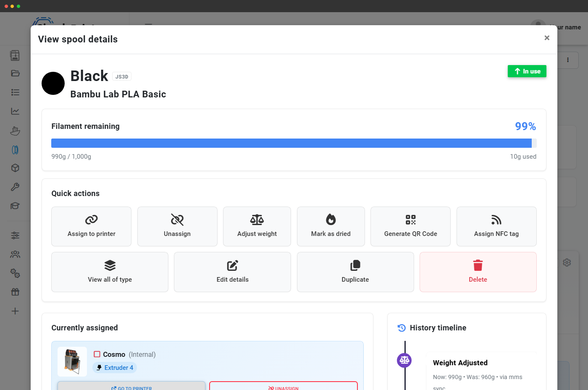Screen dimensions: 588x390
Task: Click the black spool color swatch
Action: pyautogui.click(x=53, y=83)
